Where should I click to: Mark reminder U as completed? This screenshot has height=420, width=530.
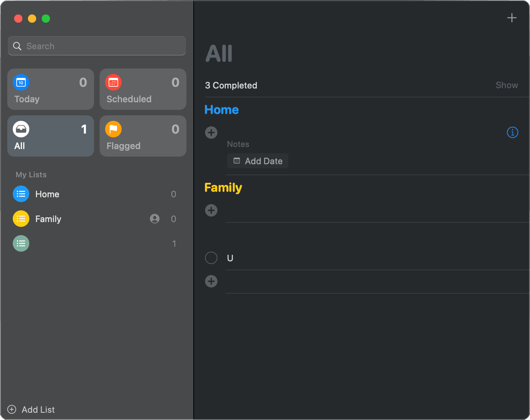pos(211,258)
